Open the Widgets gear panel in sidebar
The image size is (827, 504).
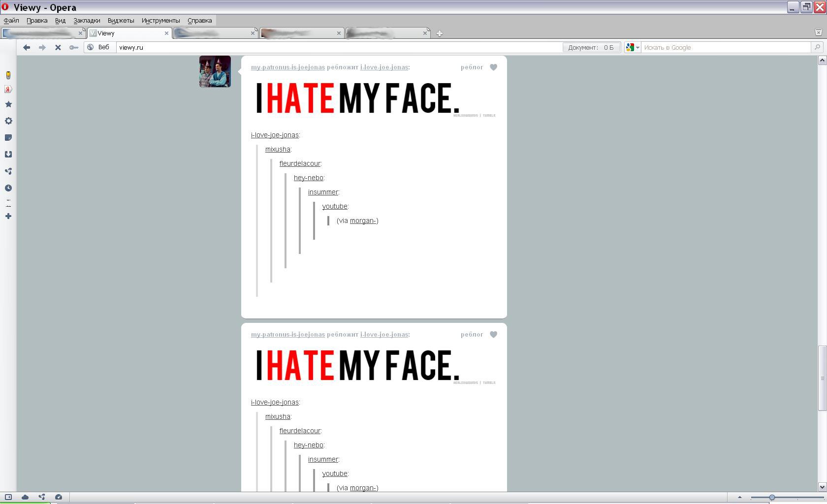[8, 121]
